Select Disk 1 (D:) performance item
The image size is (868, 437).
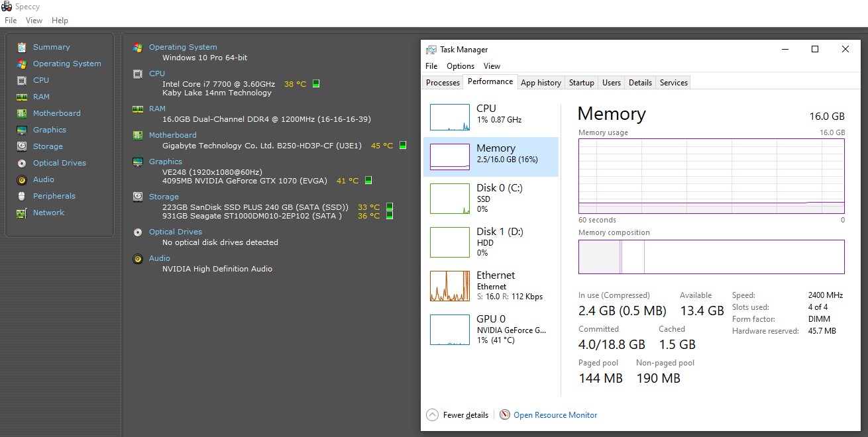[491, 242]
